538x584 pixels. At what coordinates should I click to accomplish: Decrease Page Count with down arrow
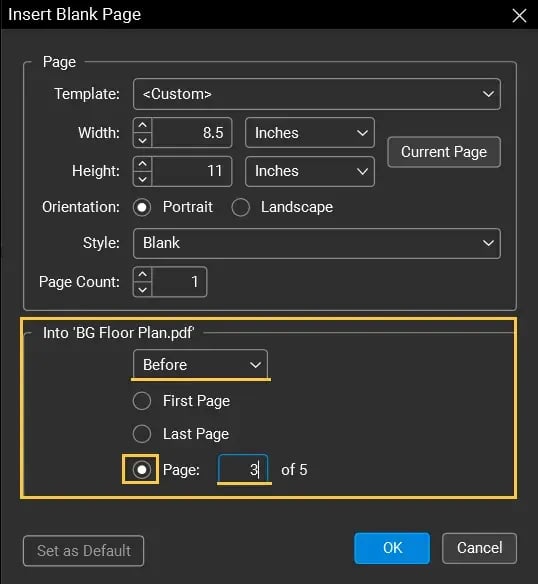tap(142, 289)
